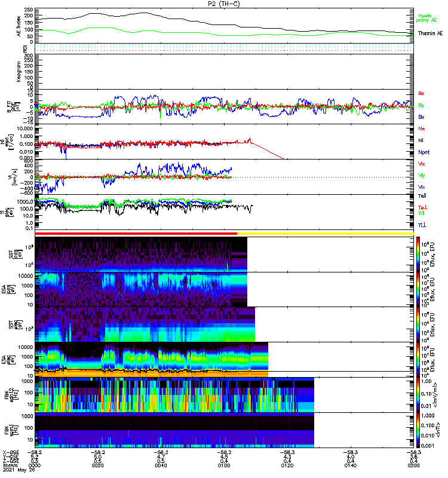Click the blue Vix velocity legend label
This screenshot has width=448, height=478.
pos(421,187)
